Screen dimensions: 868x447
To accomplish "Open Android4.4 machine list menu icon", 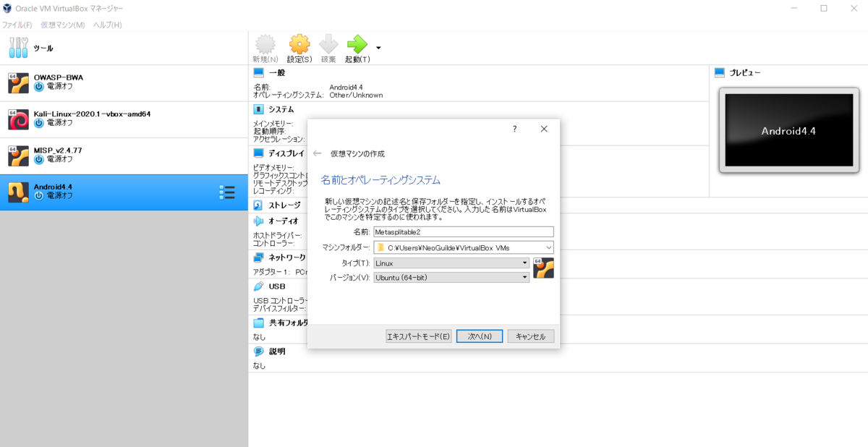I will 227,192.
